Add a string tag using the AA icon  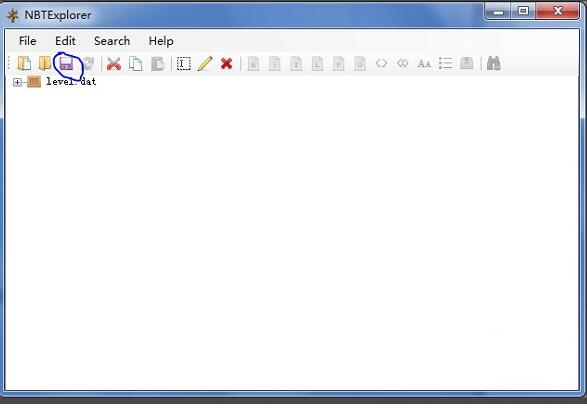tap(424, 64)
